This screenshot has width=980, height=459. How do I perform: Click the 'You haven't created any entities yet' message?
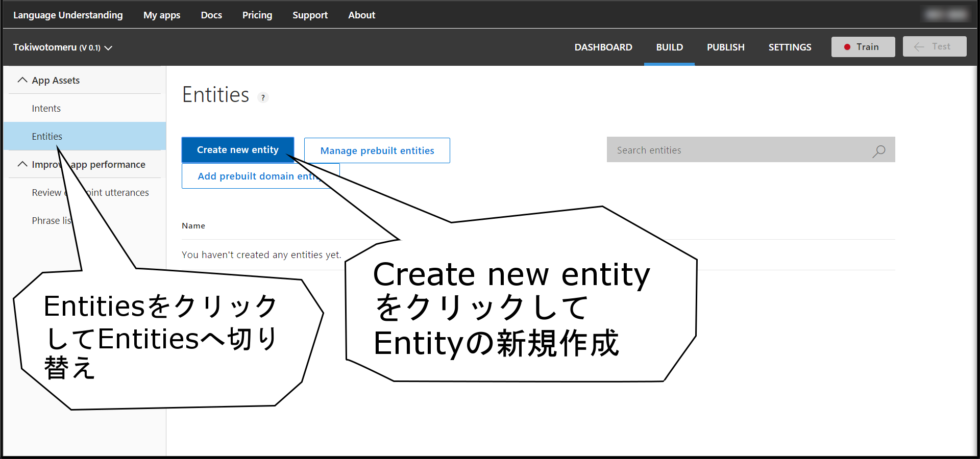[x=261, y=255]
